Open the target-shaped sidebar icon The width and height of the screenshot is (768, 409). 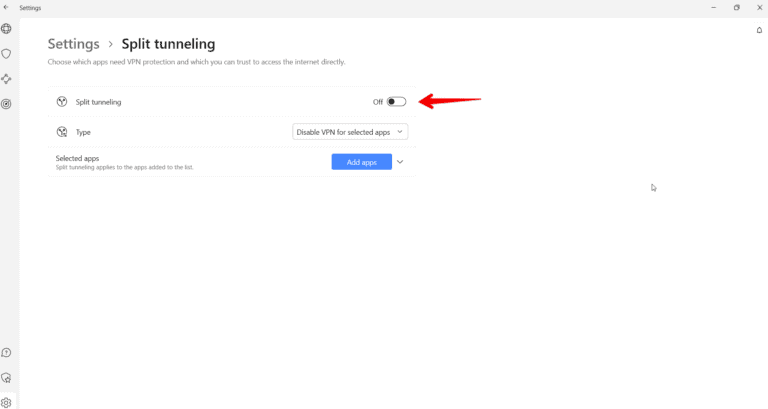point(7,104)
